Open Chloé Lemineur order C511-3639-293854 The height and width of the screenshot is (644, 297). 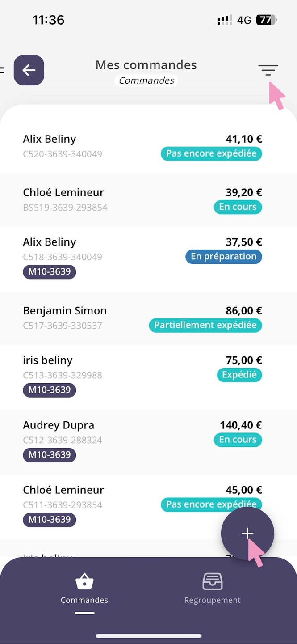pos(89,497)
